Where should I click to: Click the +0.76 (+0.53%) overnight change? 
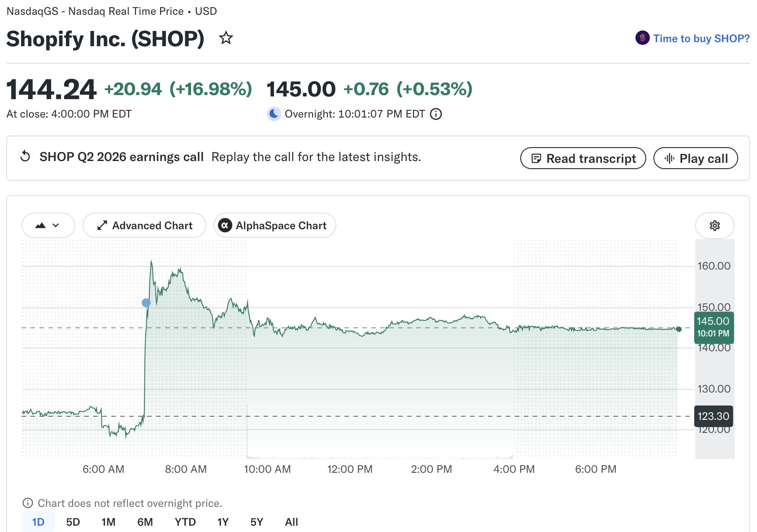coord(408,89)
